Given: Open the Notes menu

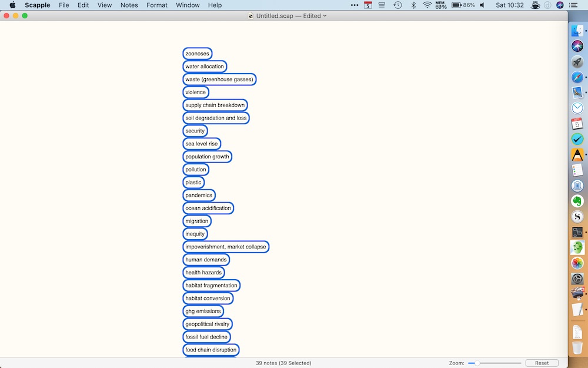Looking at the screenshot, I should click(129, 5).
